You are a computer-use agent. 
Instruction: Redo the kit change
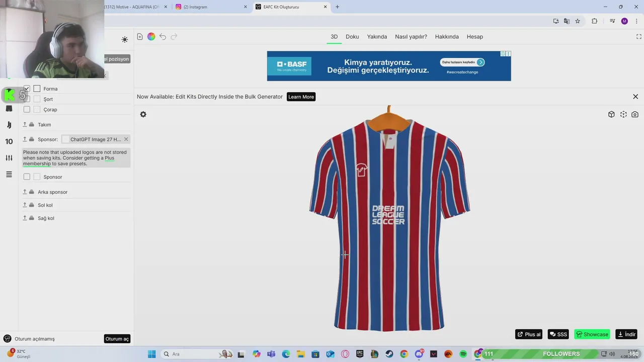174,37
